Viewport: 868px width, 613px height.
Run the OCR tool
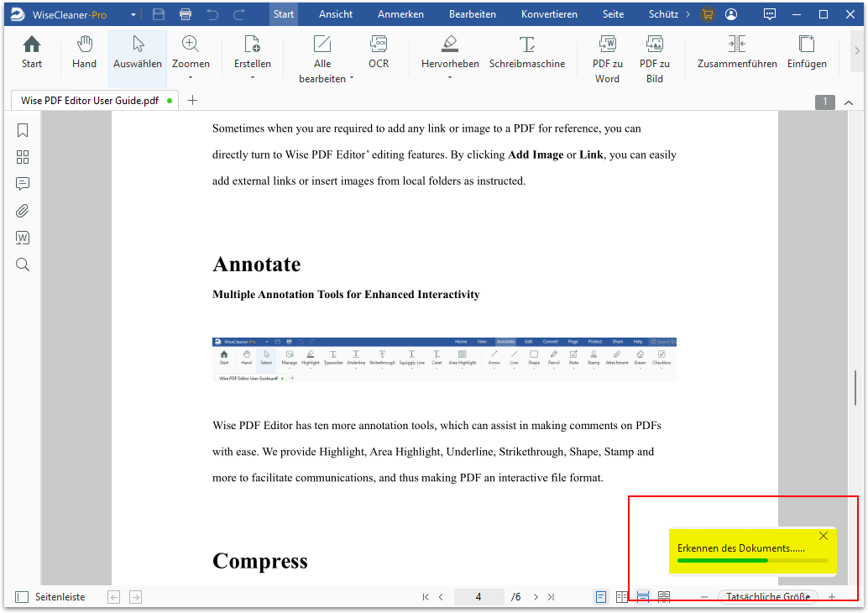379,53
